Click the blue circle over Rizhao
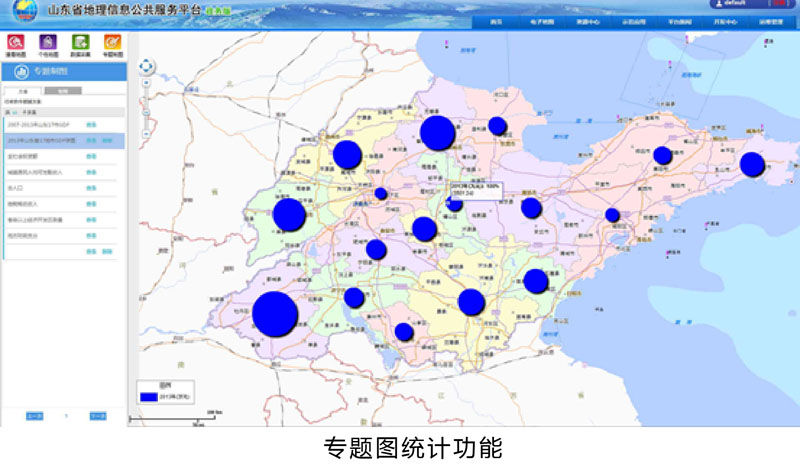 point(536,281)
